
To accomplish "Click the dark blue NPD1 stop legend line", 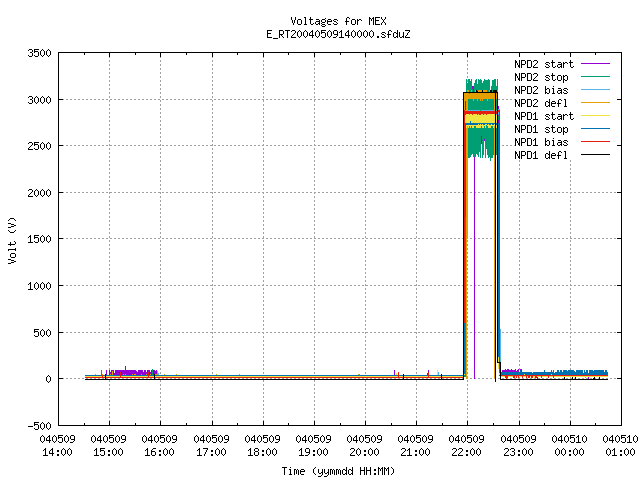I will click(x=595, y=129).
